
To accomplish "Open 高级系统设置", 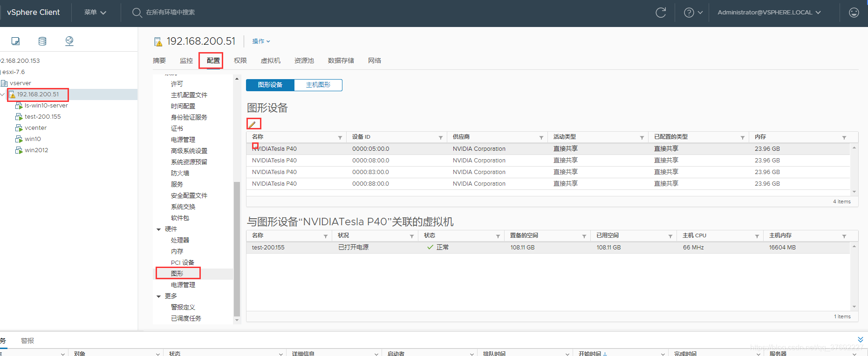I will coord(189,151).
